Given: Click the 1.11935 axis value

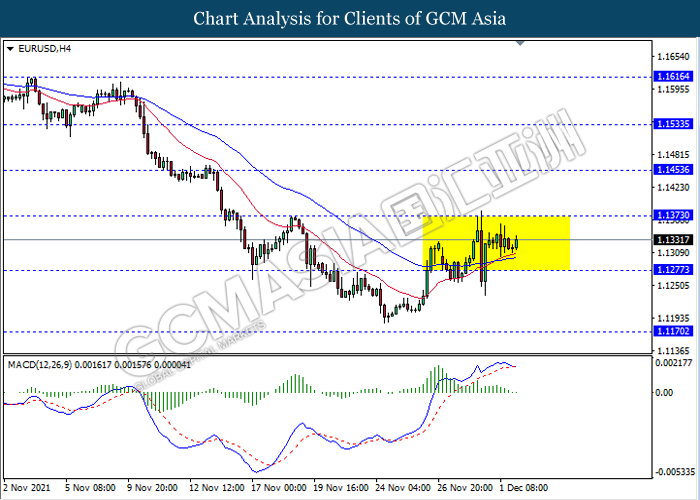Looking at the screenshot, I should [x=673, y=318].
